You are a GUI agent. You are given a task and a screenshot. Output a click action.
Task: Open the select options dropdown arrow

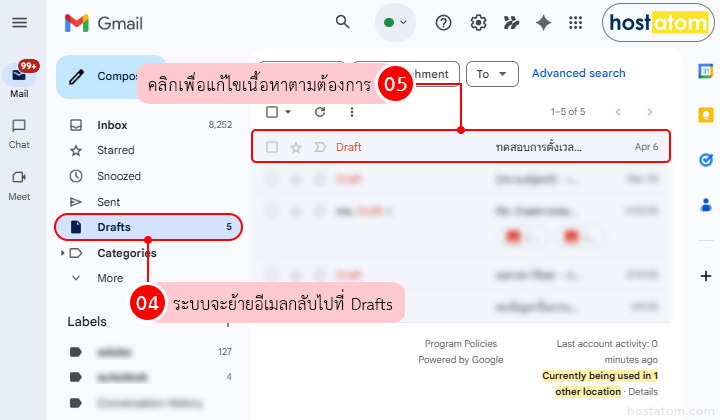coord(288,112)
